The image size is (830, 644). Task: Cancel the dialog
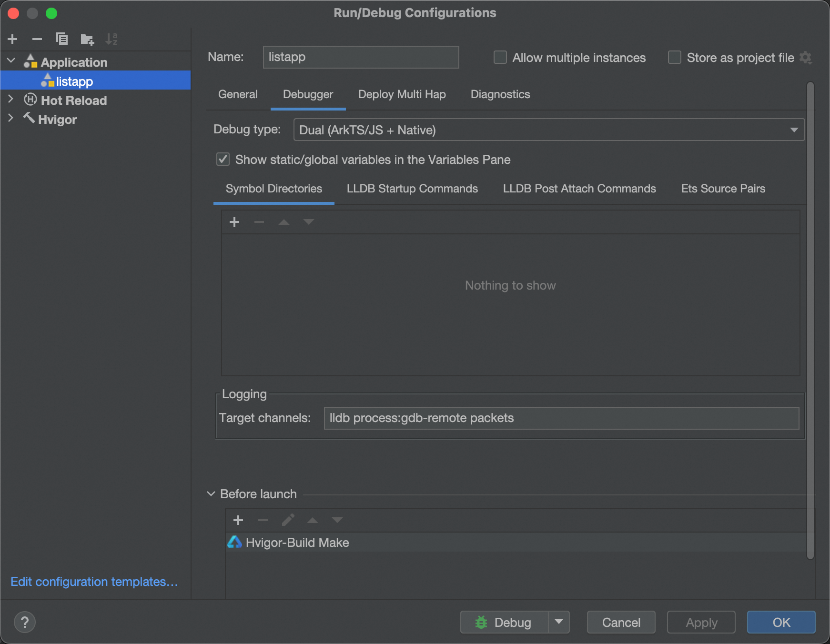(621, 622)
